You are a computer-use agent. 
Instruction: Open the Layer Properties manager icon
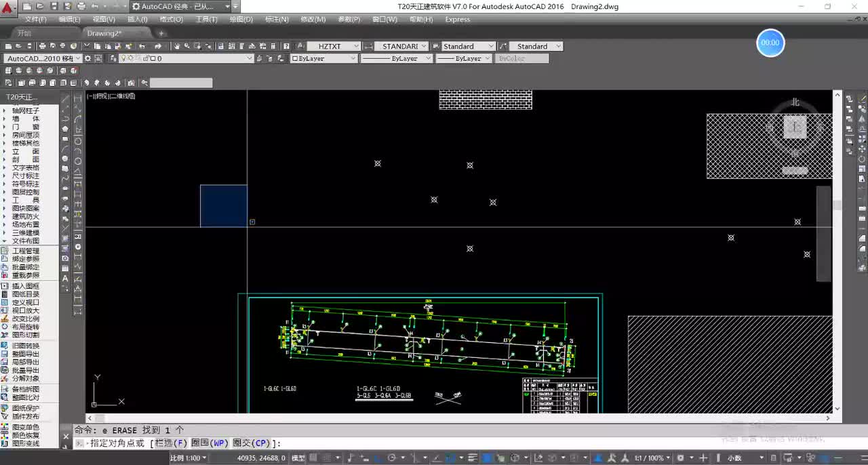coord(113,58)
